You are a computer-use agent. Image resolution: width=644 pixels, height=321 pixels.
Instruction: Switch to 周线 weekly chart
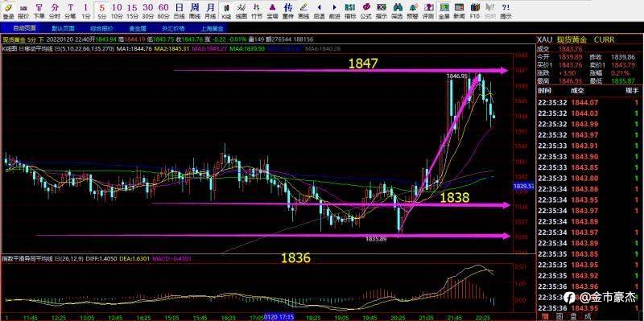tap(194, 10)
